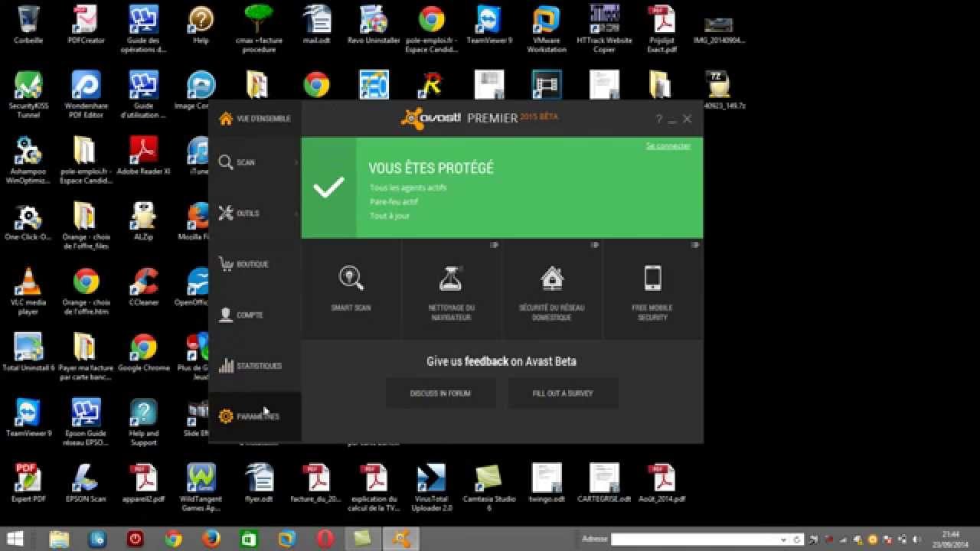Click the green protected checkmark icon
980x551 pixels.
pyautogui.click(x=328, y=187)
